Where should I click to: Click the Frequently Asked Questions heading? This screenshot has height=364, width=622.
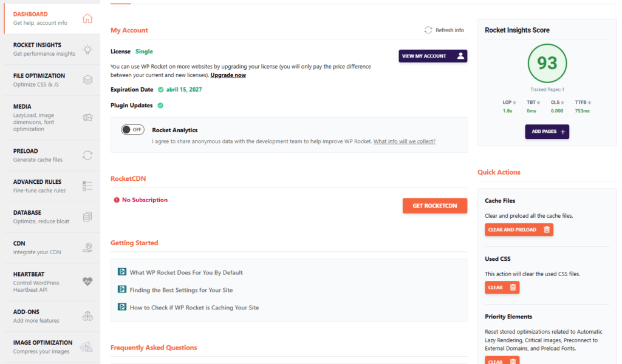tap(154, 348)
